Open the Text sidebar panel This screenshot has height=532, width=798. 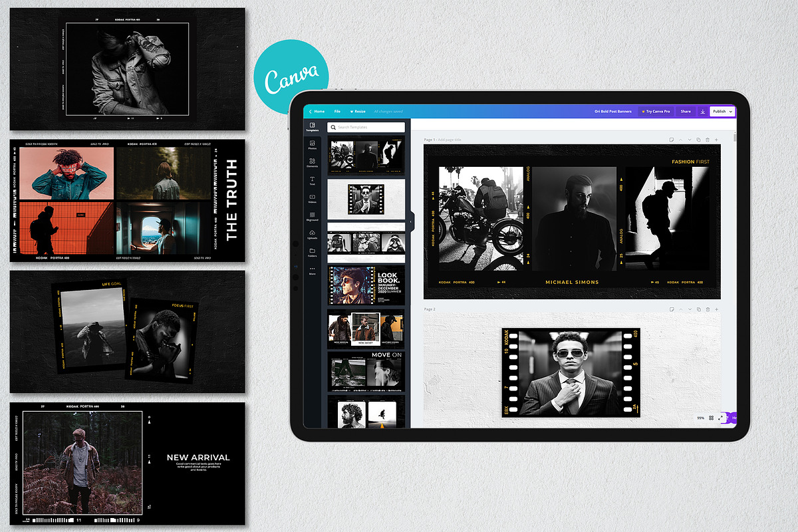313,180
